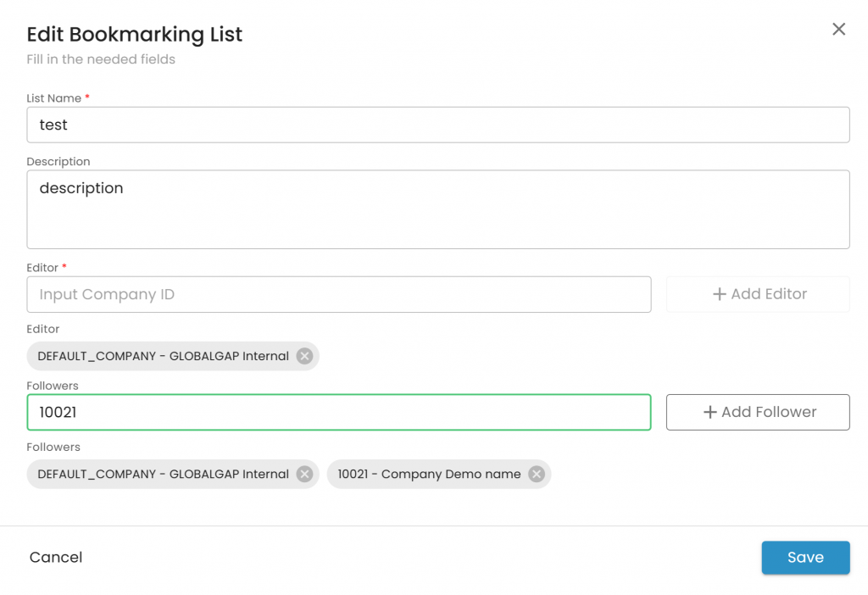Select the DEFAULT_COMPANY chip text under Editor
This screenshot has width=868, height=595.
(x=163, y=356)
